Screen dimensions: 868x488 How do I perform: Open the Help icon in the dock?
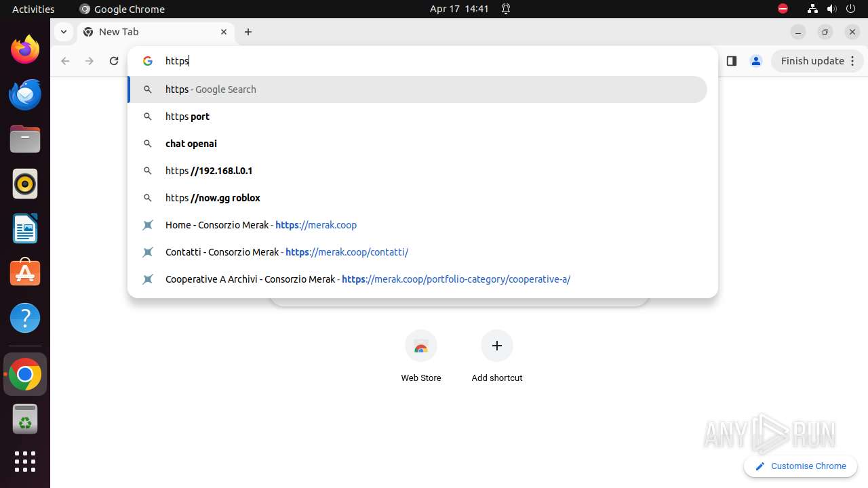pyautogui.click(x=25, y=318)
